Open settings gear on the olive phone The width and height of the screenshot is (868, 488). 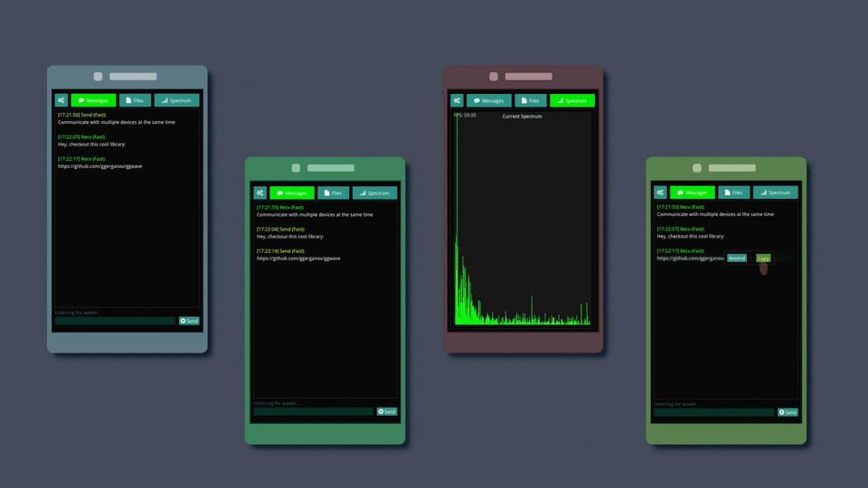click(x=660, y=192)
